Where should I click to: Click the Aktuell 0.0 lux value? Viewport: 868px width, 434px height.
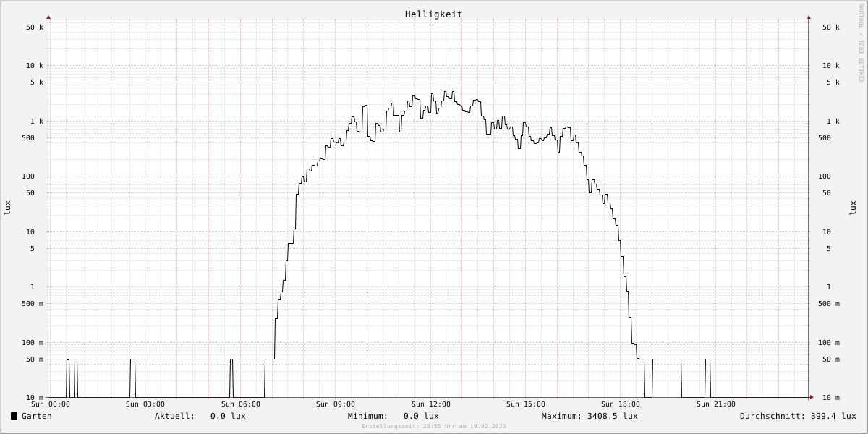(228, 416)
